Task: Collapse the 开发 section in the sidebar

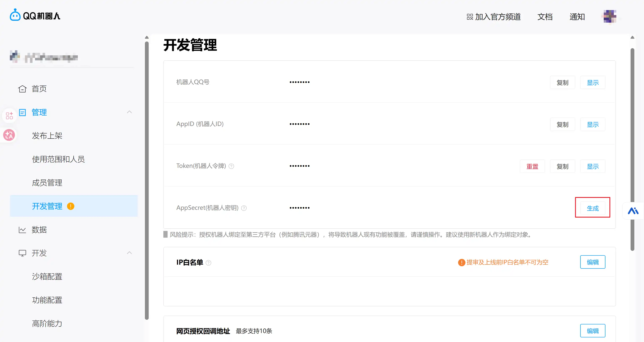Action: [x=129, y=253]
